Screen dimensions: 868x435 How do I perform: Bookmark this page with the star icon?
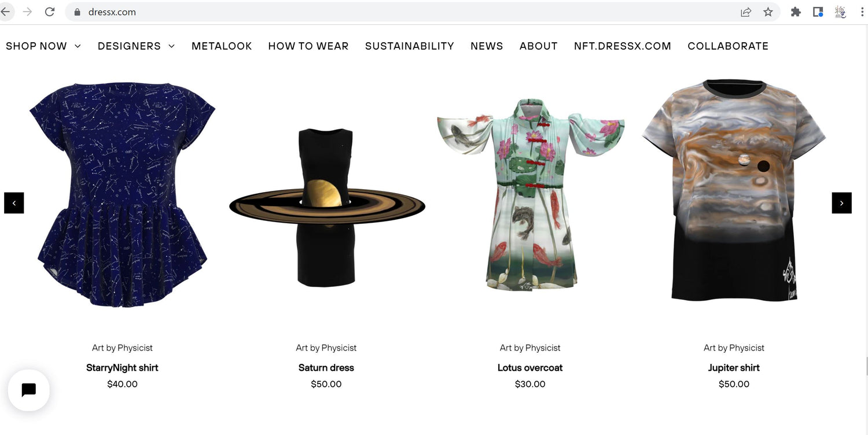(x=768, y=12)
